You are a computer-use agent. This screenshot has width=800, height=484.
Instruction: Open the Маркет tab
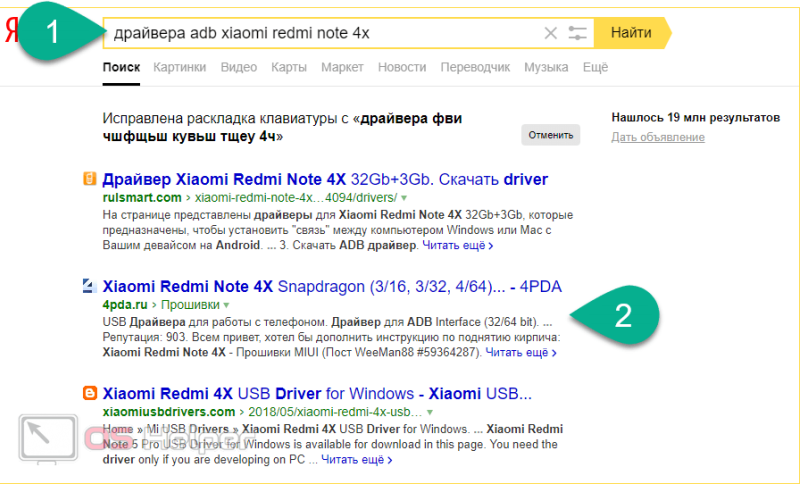click(x=342, y=67)
